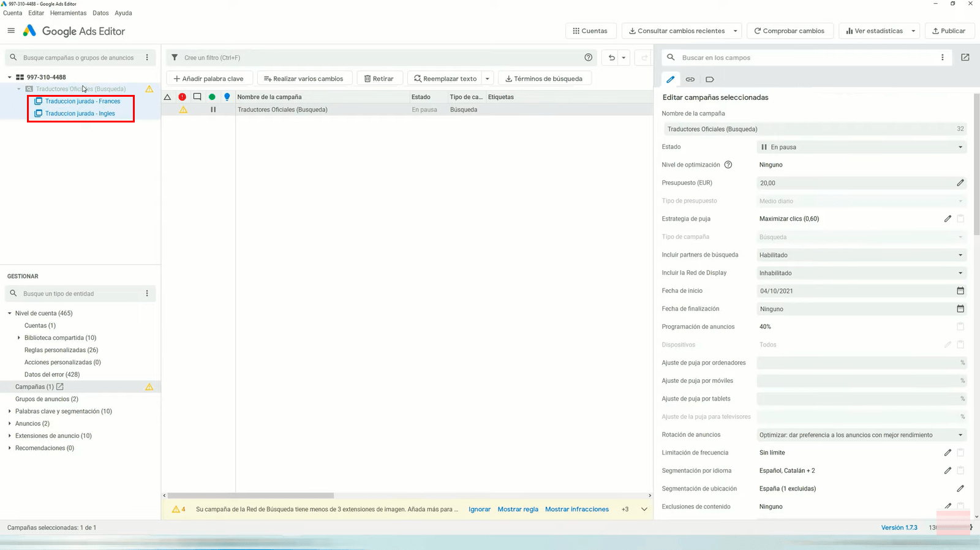Pop out the edit panel into a window
The height and width of the screenshot is (550, 980).
tap(965, 58)
